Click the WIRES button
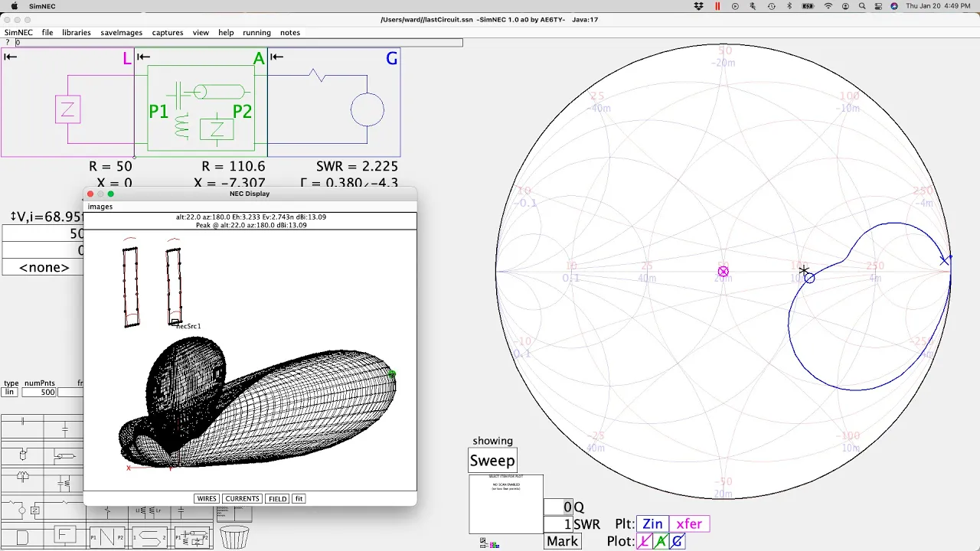This screenshot has height=551, width=980. [x=207, y=499]
